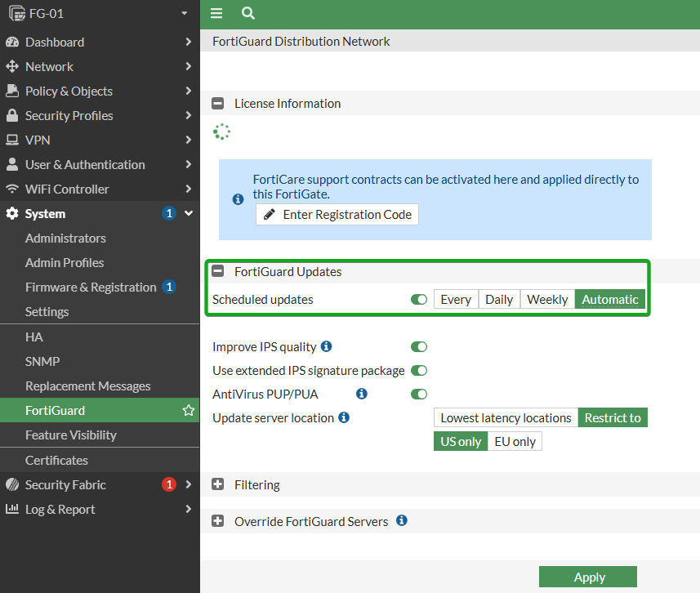
Task: Click Enter Registration Code button
Action: (337, 214)
